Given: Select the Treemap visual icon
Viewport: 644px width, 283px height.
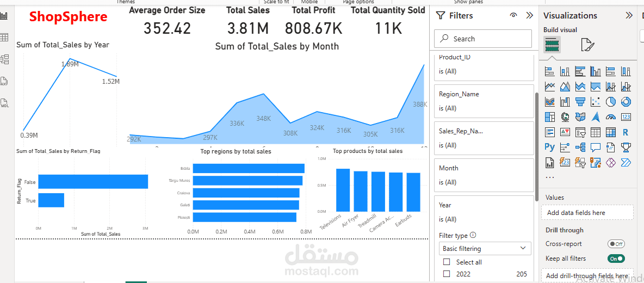Looking at the screenshot, I should point(550,117).
